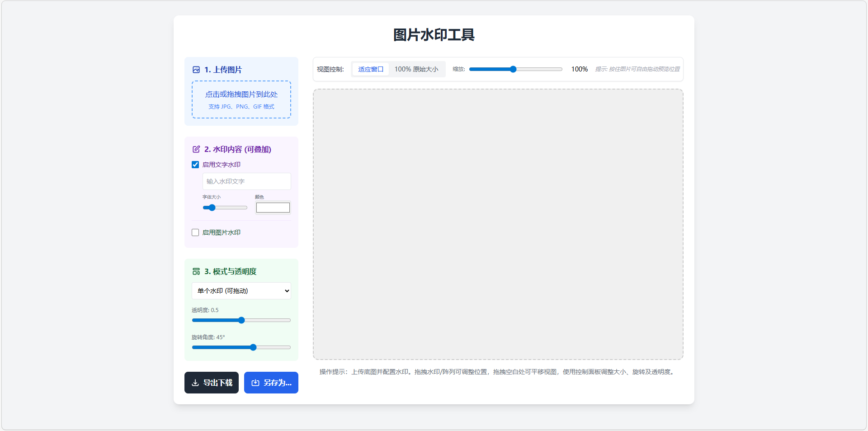Image resolution: width=868 pixels, height=431 pixels.
Task: Click the 旋转角度 rotation slider
Action: click(253, 347)
